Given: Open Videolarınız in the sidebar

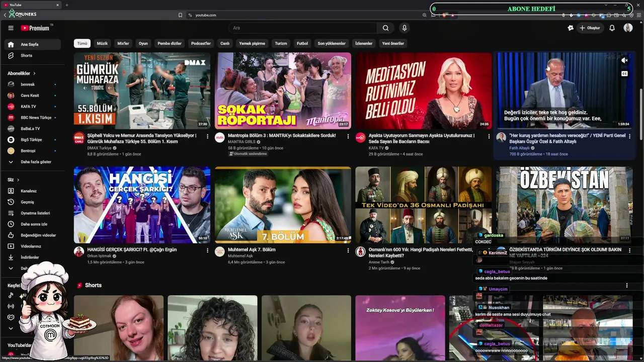Looking at the screenshot, I should (x=33, y=246).
